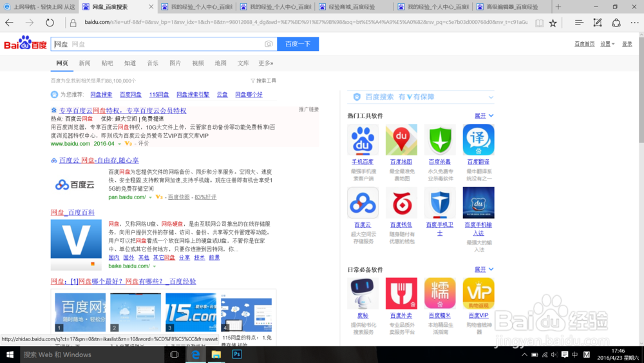
Task: Open the 百度外卖 app icon
Action: [401, 293]
